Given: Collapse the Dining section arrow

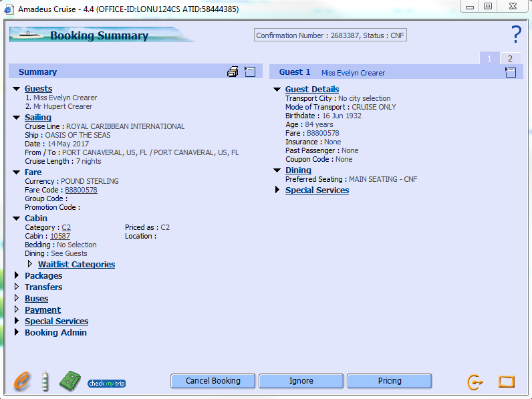Looking at the screenshot, I should pos(277,170).
